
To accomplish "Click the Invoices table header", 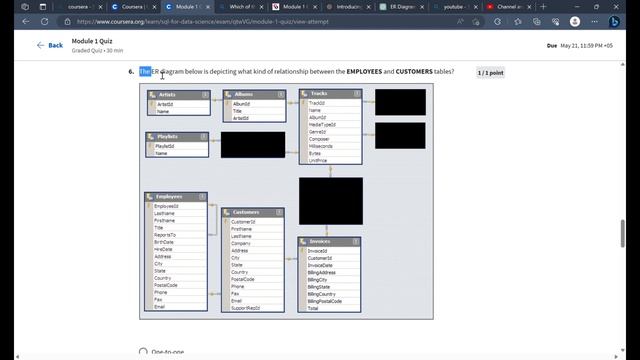I will point(329,242).
